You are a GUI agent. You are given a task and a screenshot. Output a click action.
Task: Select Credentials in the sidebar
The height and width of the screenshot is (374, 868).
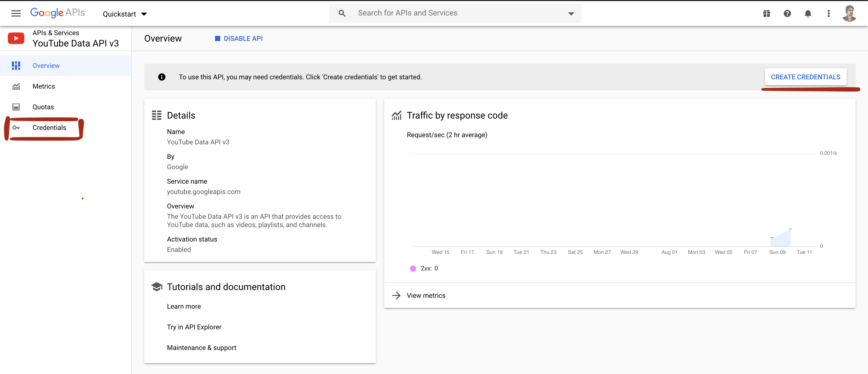[x=66, y=128]
